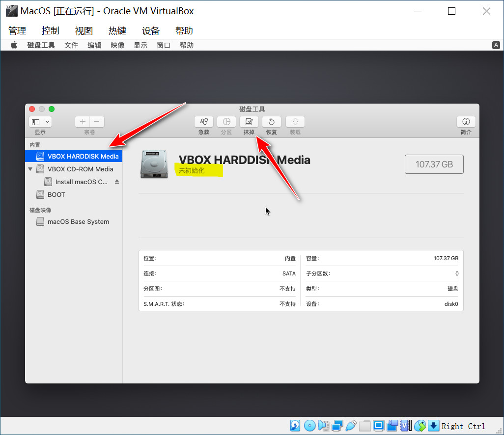Click the add volume plus button
The width and height of the screenshot is (504, 435).
[83, 122]
